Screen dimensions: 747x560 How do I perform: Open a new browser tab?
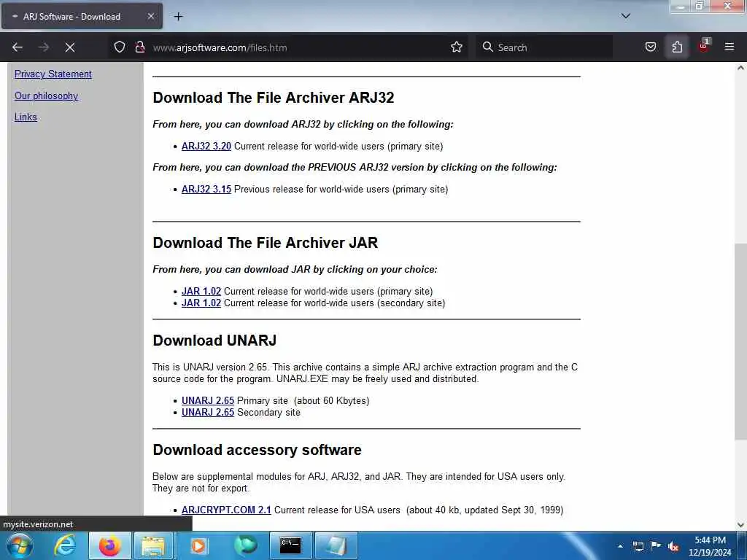(178, 17)
